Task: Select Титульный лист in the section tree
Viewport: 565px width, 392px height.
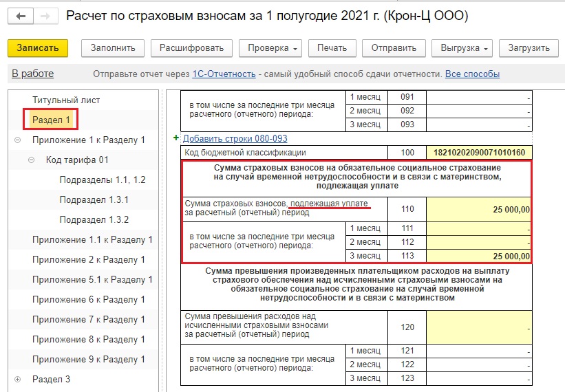Action: (66, 100)
